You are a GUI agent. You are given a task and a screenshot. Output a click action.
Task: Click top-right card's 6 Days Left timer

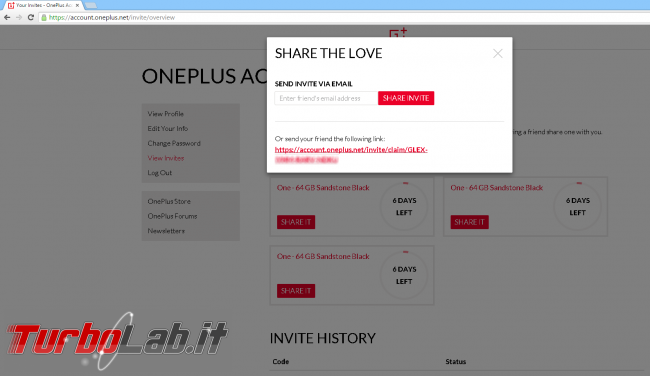click(577, 206)
